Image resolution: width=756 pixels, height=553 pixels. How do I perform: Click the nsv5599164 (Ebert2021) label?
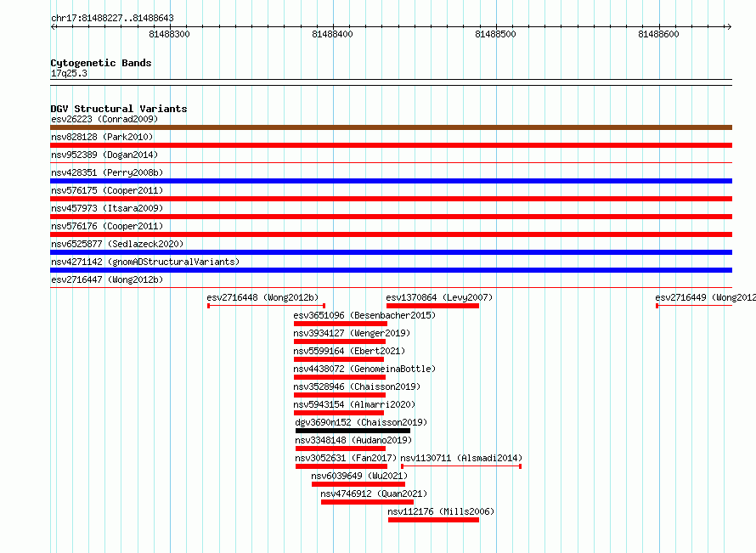pyautogui.click(x=349, y=351)
